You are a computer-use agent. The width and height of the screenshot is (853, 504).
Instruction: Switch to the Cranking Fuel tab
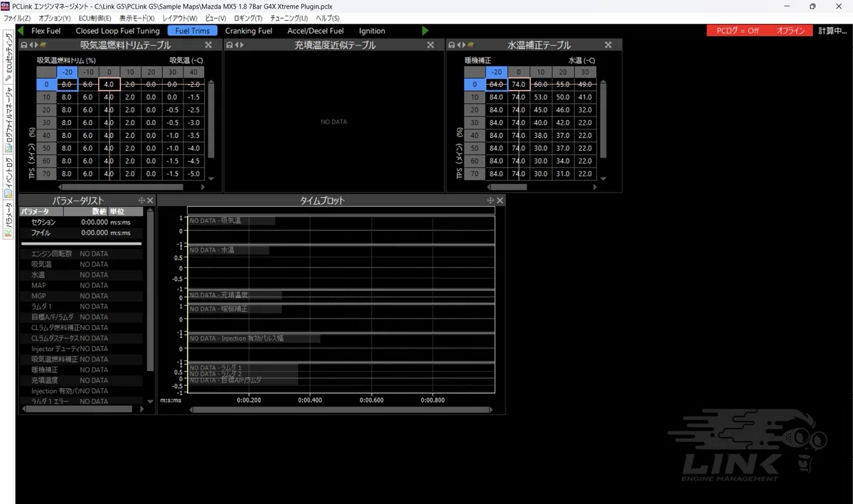point(249,31)
